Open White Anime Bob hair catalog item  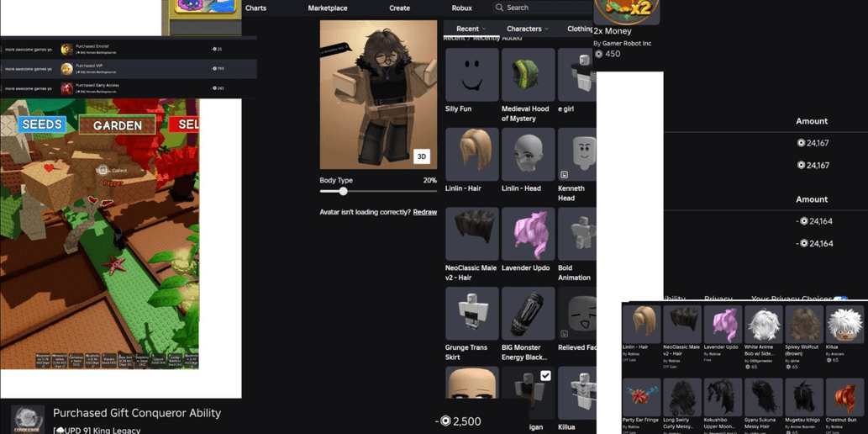pos(763,325)
